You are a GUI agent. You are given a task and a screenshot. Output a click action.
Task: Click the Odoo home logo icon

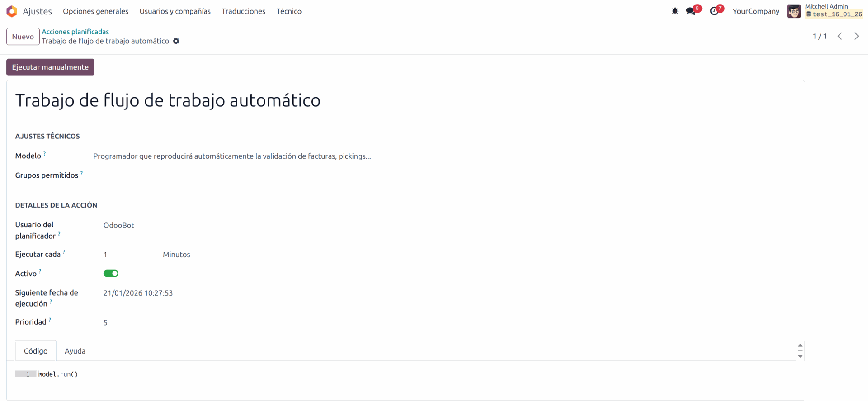point(12,11)
